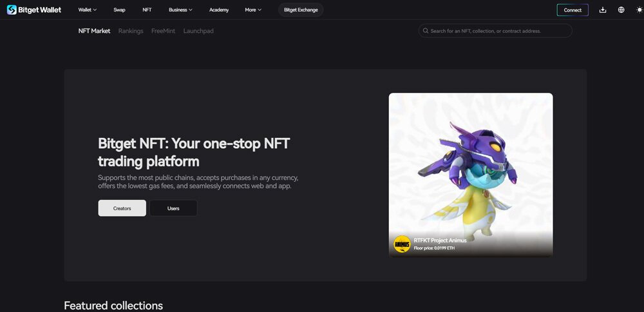Click the Bitget Wallet logo
The width and height of the screenshot is (644, 312).
[34, 10]
